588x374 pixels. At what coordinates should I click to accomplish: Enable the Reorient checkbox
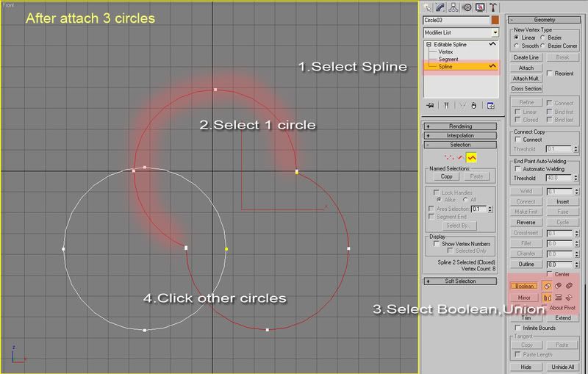550,73
